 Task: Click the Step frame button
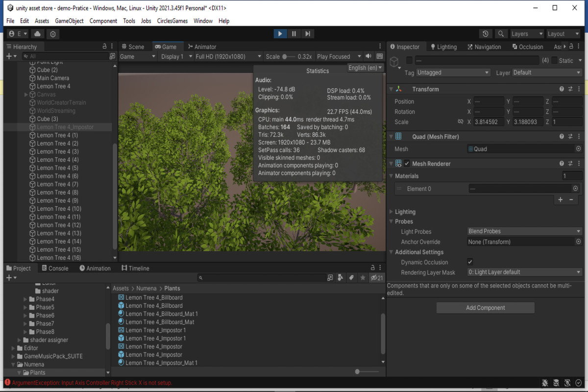pos(308,34)
